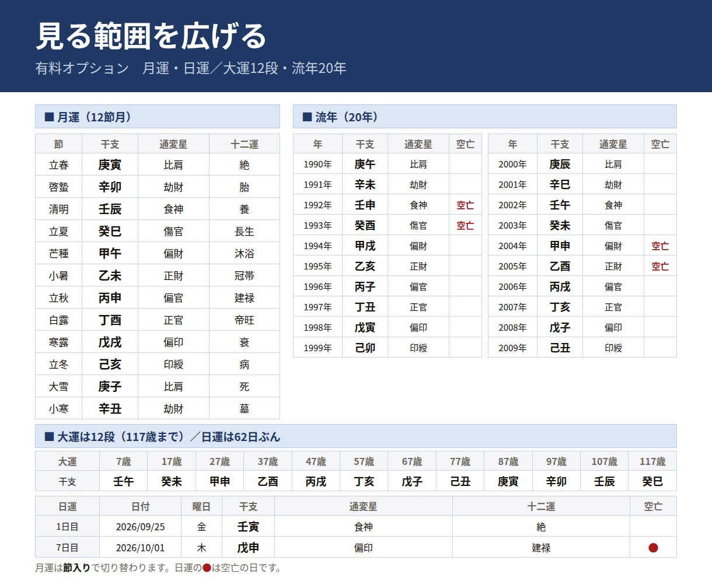
Task: Click 辛巳 in the 2001年 row
Action: [560, 185]
